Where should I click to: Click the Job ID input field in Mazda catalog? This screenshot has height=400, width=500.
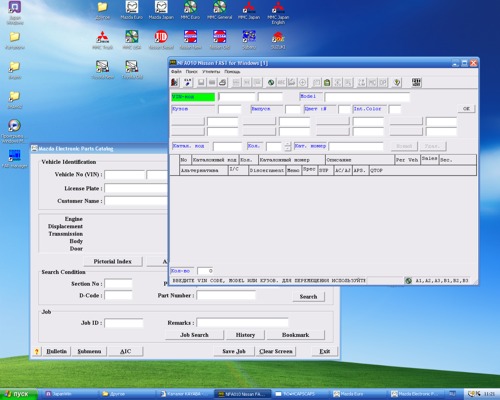click(x=124, y=323)
